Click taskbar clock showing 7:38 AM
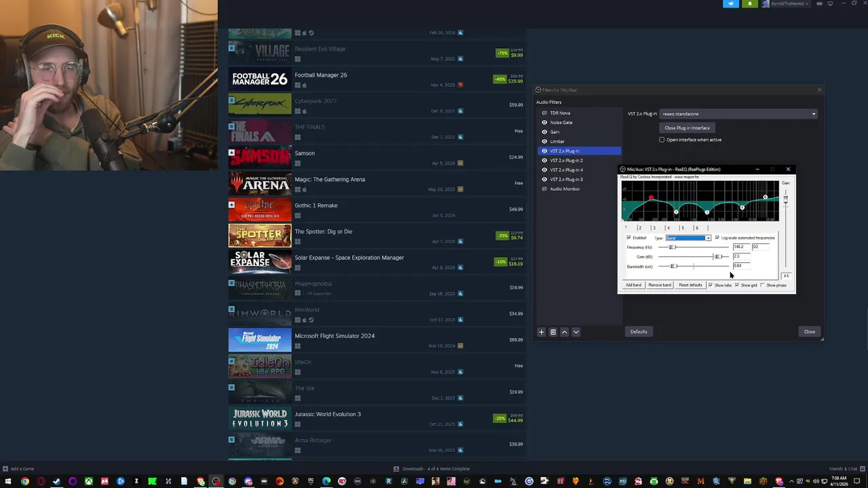868x488 pixels. (x=840, y=481)
